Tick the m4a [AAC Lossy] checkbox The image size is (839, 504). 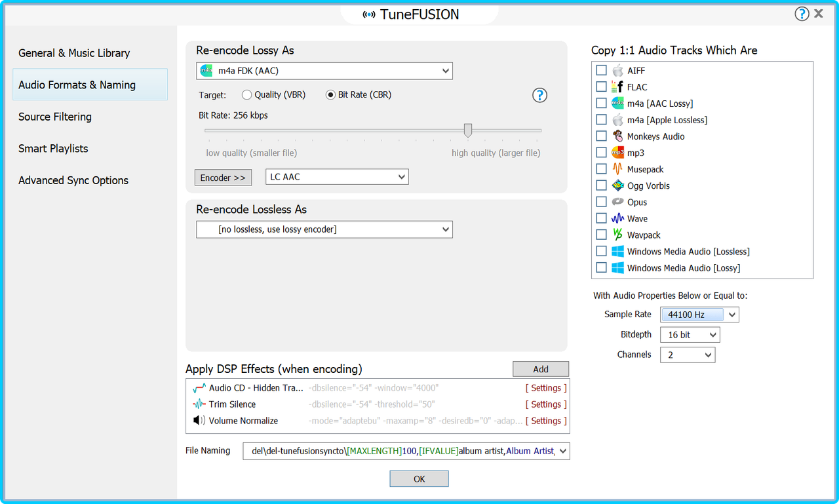click(601, 103)
